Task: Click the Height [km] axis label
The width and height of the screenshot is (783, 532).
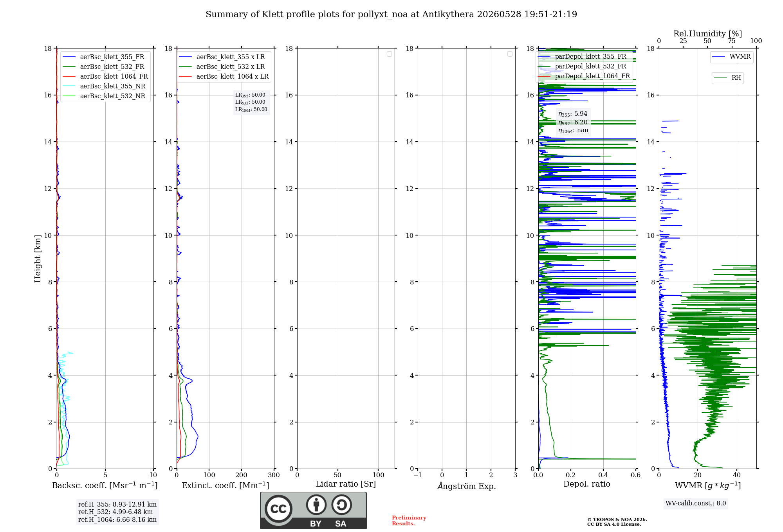Action: [38, 259]
